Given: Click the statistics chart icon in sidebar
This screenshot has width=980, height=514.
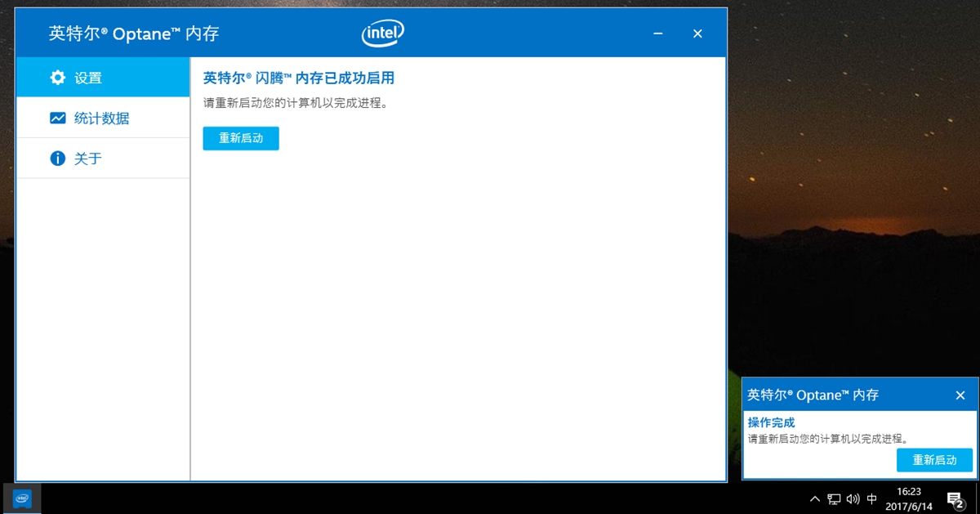Looking at the screenshot, I should [57, 118].
